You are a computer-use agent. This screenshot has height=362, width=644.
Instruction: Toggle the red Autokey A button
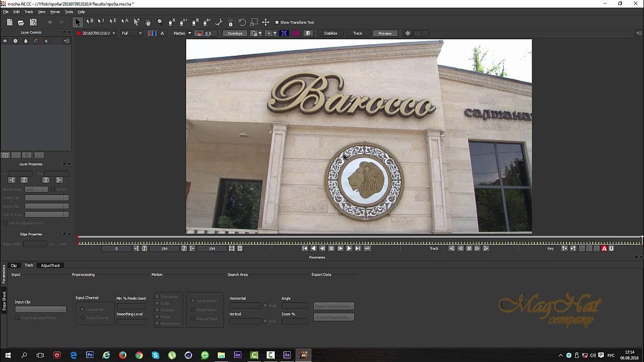pos(604,248)
